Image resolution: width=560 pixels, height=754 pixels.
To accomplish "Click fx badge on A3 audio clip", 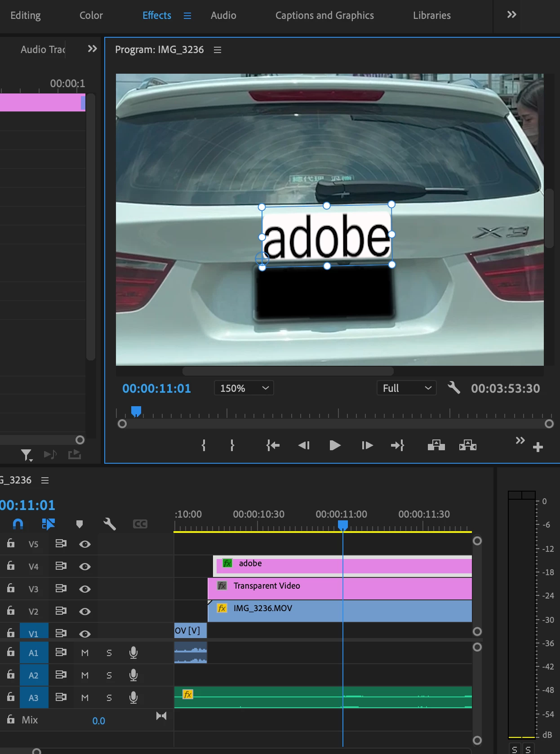I will [x=188, y=695].
